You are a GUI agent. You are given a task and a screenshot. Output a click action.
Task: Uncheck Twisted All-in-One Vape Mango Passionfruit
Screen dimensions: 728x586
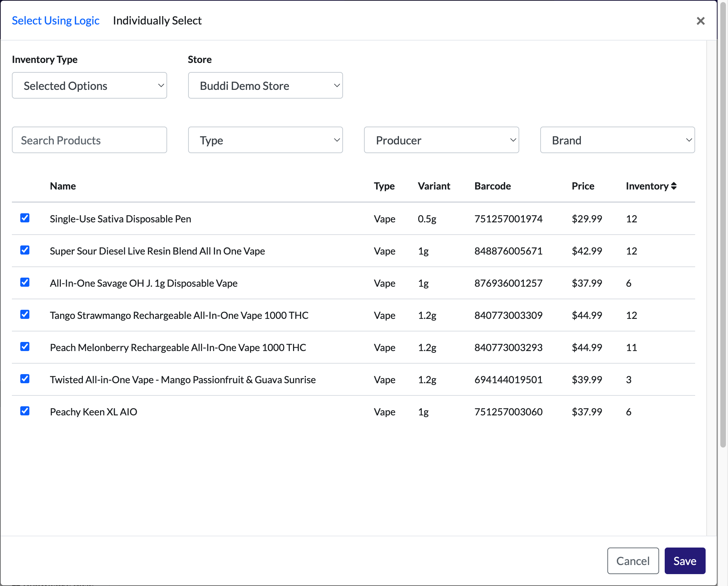[x=25, y=379]
